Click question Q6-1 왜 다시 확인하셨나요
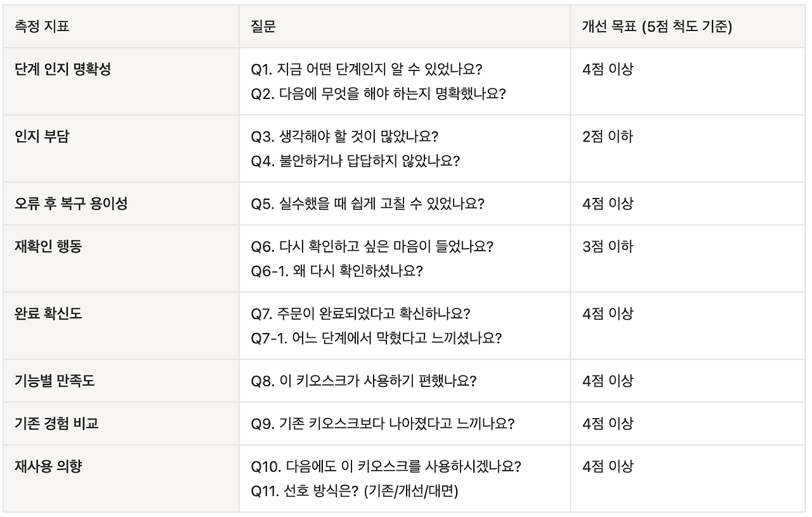The image size is (812, 517). pos(337,271)
